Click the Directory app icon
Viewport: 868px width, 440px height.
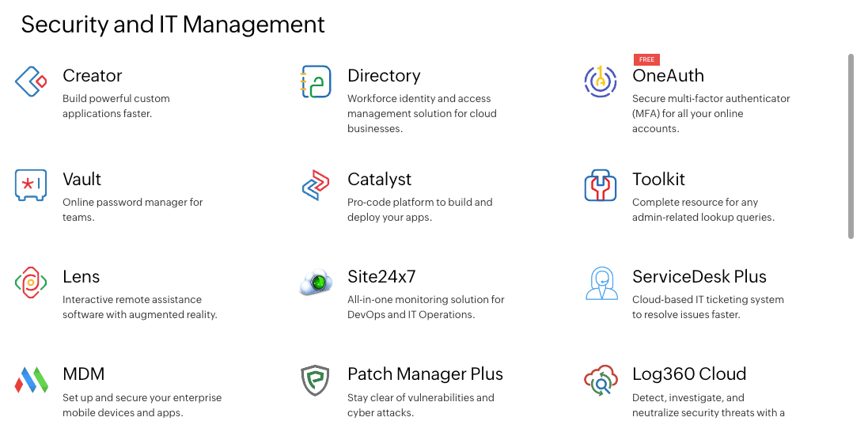[x=316, y=82]
